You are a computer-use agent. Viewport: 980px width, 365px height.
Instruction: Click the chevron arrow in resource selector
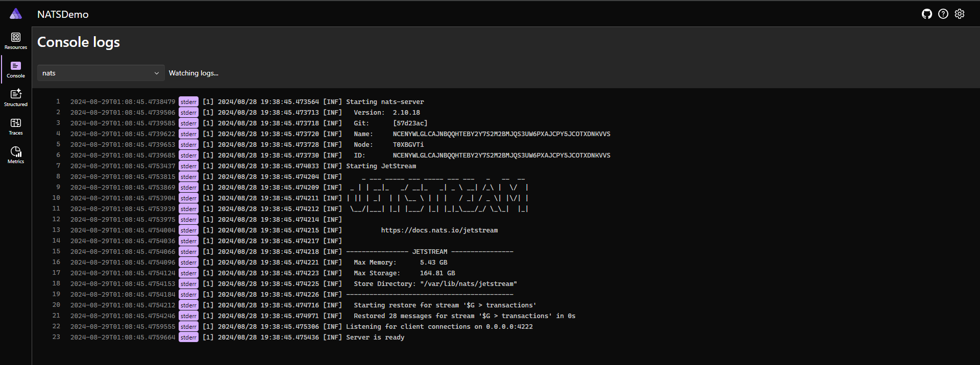pyautogui.click(x=156, y=73)
